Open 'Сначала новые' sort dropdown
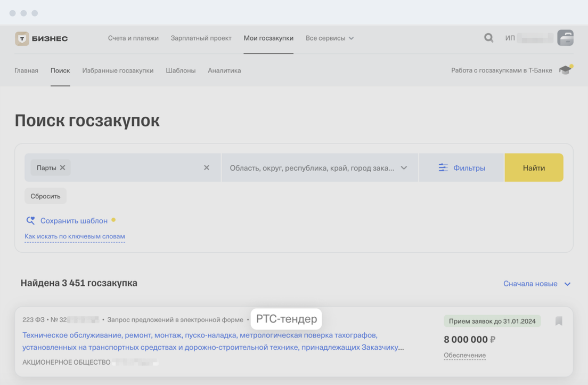Image resolution: width=588 pixels, height=385 pixels. (537, 284)
